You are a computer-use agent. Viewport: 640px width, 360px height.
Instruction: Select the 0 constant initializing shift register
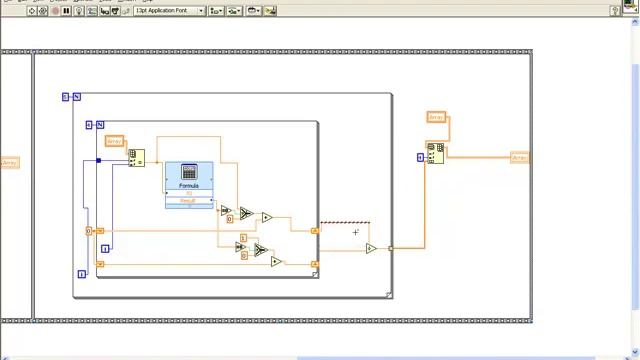(x=89, y=231)
